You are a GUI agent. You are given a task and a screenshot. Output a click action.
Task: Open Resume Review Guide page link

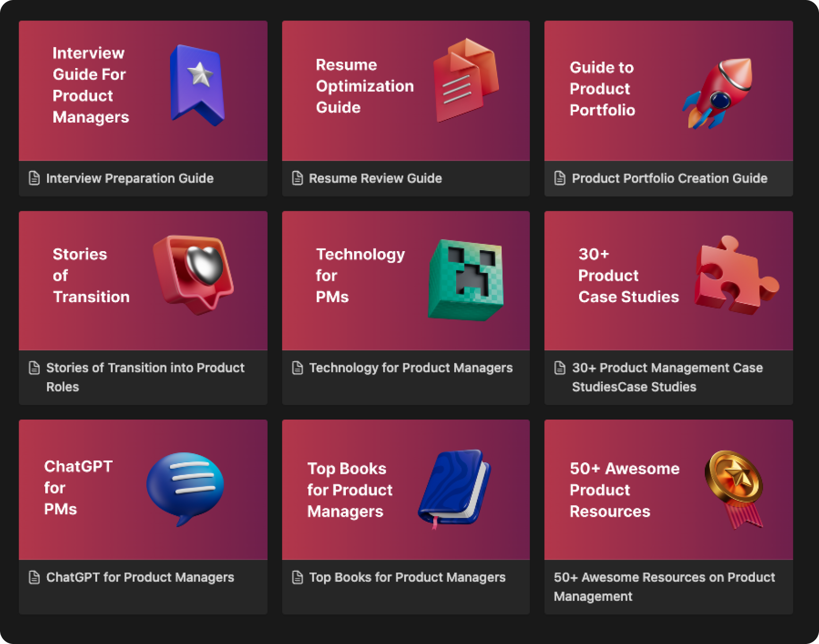[375, 178]
